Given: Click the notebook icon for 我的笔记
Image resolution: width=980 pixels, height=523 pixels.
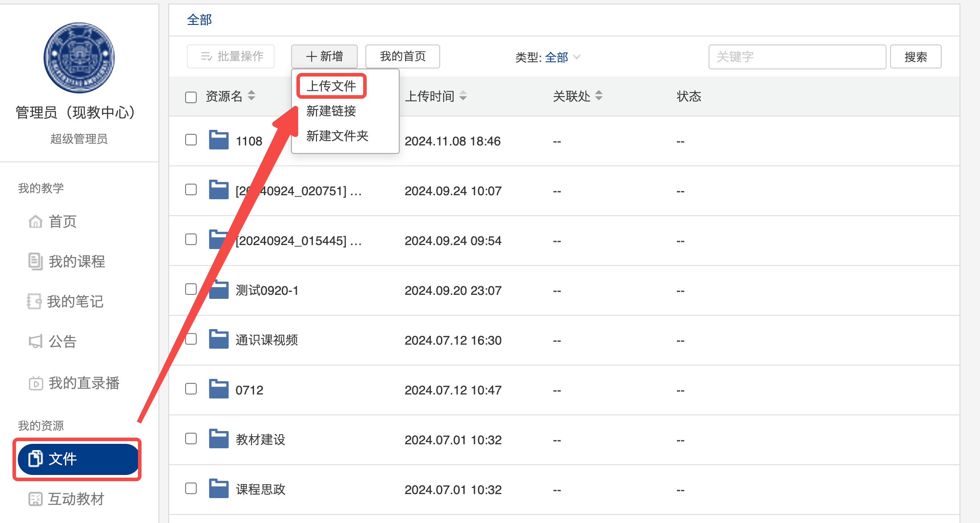Looking at the screenshot, I should tap(34, 301).
